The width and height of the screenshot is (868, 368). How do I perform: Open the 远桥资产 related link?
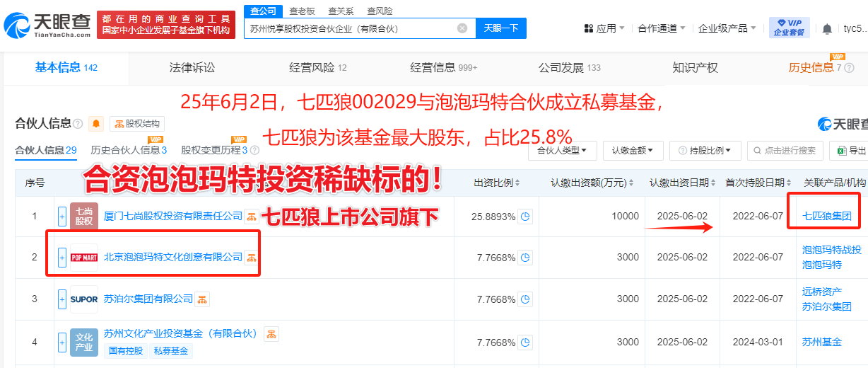822,292
